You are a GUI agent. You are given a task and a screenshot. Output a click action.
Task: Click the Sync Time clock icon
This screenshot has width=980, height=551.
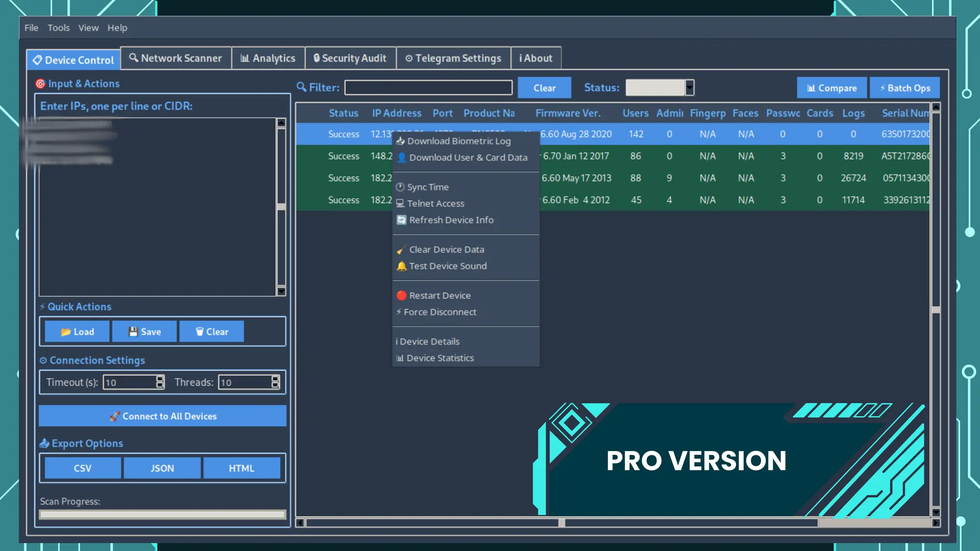pos(400,187)
